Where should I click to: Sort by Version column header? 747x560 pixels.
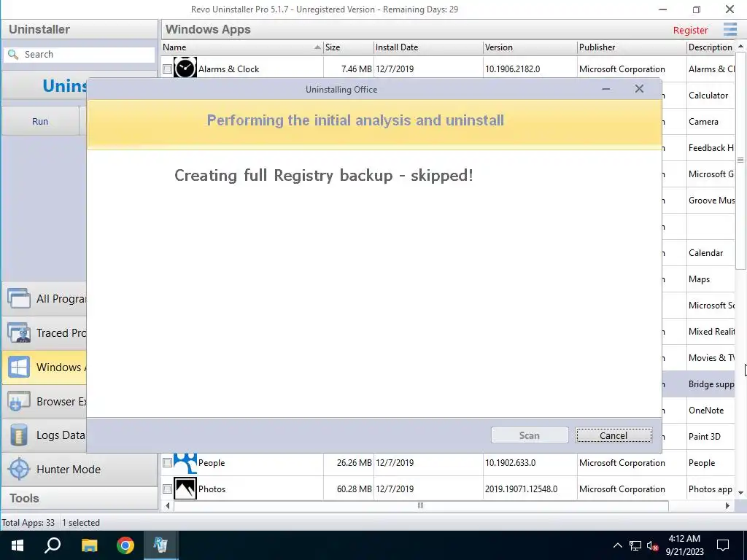[530, 47]
